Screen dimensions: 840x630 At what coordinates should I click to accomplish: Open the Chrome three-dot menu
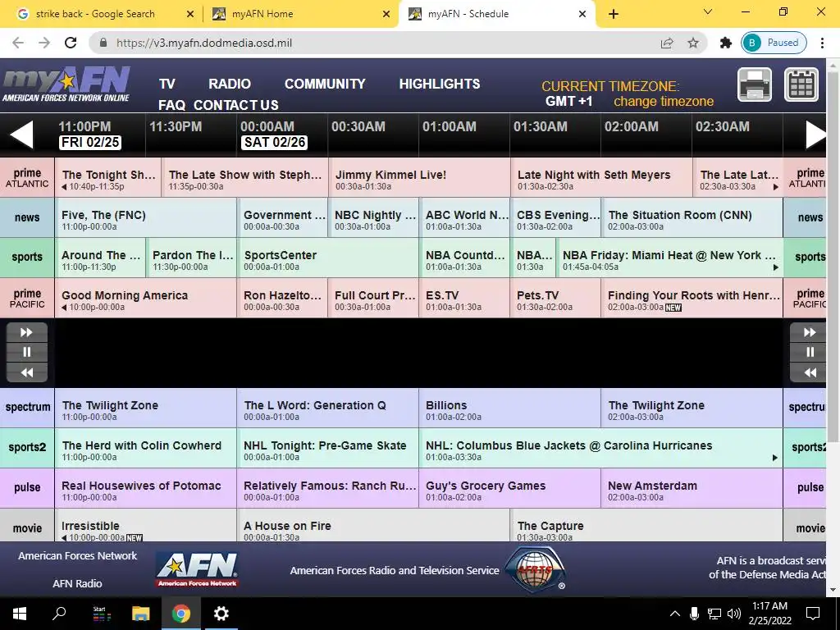tap(822, 43)
